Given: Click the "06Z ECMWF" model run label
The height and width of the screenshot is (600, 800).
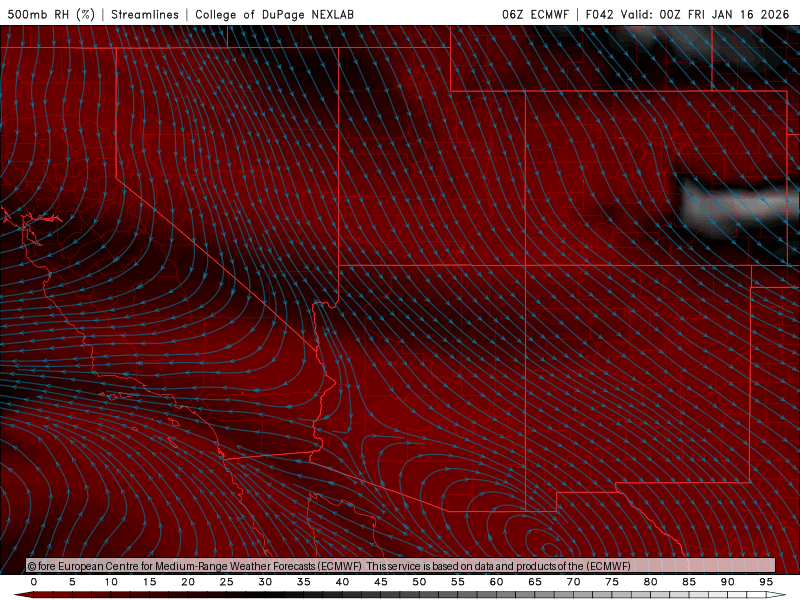Looking at the screenshot, I should (x=535, y=14).
